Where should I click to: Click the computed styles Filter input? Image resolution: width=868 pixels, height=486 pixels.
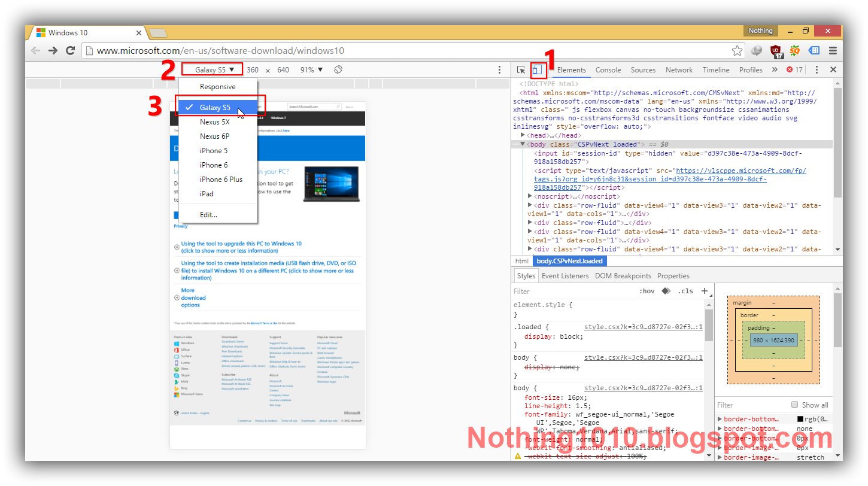[751, 405]
